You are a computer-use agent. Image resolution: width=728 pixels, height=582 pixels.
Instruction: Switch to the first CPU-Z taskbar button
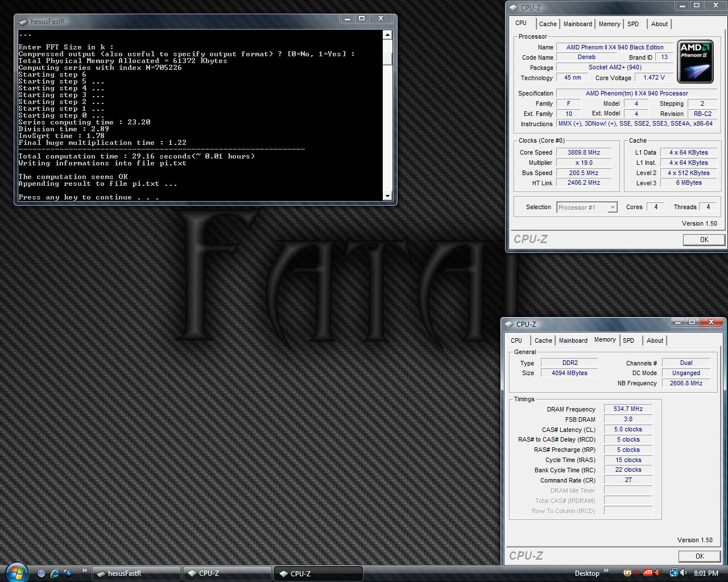[227, 573]
